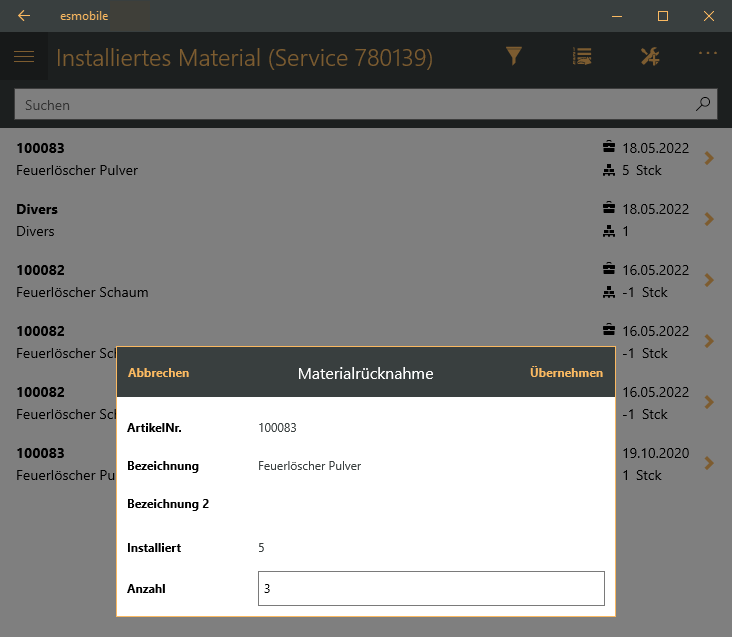The height and width of the screenshot is (637, 732).
Task: Click the filter funnel icon
Action: point(514,57)
